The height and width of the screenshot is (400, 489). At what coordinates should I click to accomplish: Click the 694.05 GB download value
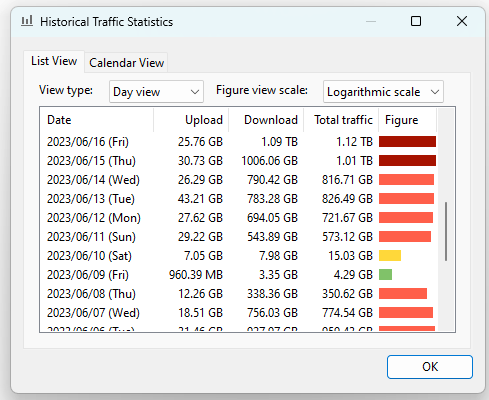point(272,218)
